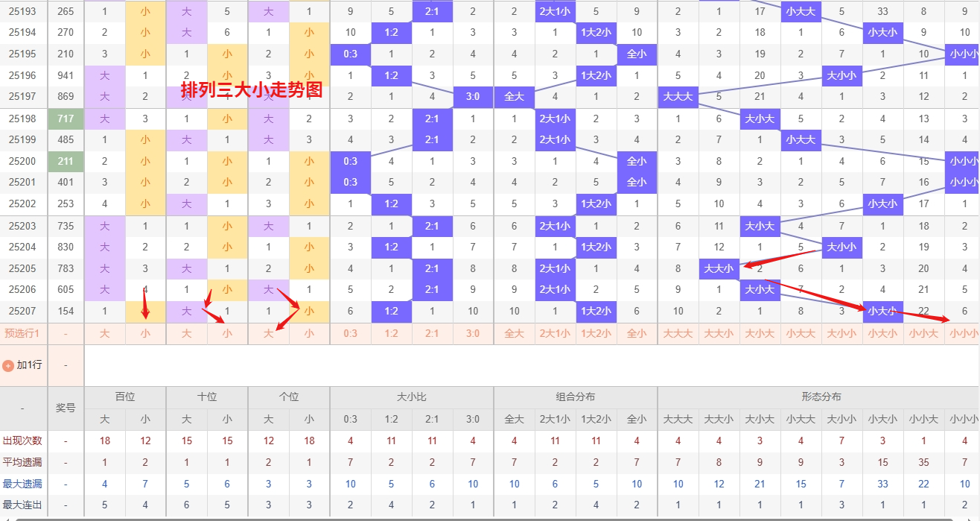Click the 组合分布 header in the statistics table
This screenshot has height=521, width=980.
[576, 397]
